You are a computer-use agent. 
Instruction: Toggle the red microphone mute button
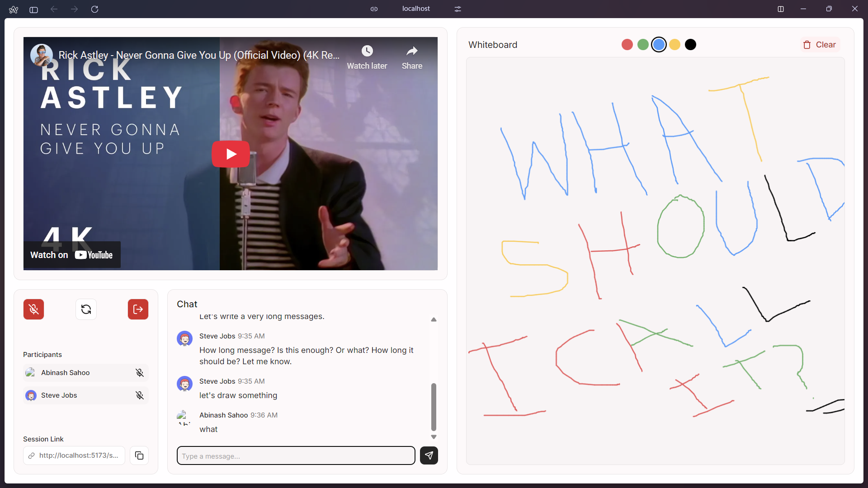point(33,309)
